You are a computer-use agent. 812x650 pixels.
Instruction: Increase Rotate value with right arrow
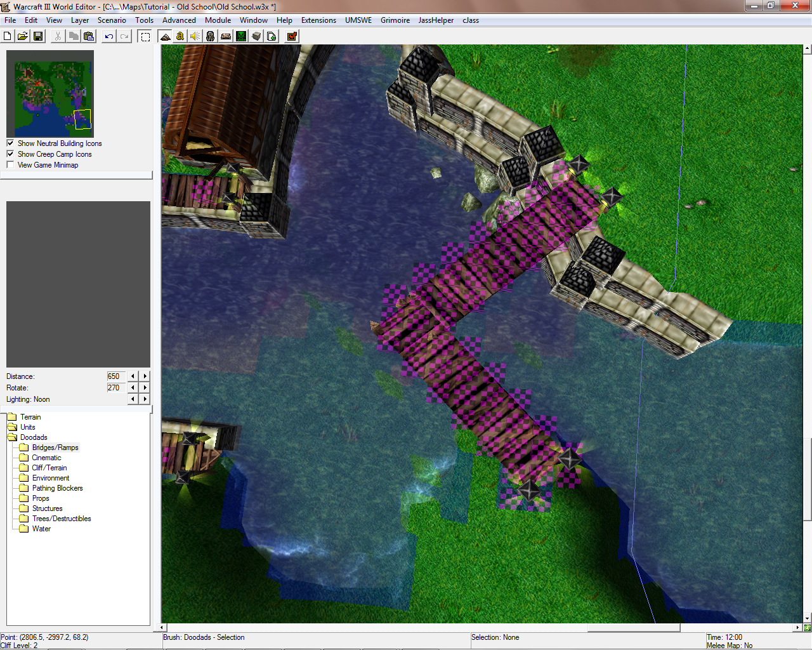point(145,388)
